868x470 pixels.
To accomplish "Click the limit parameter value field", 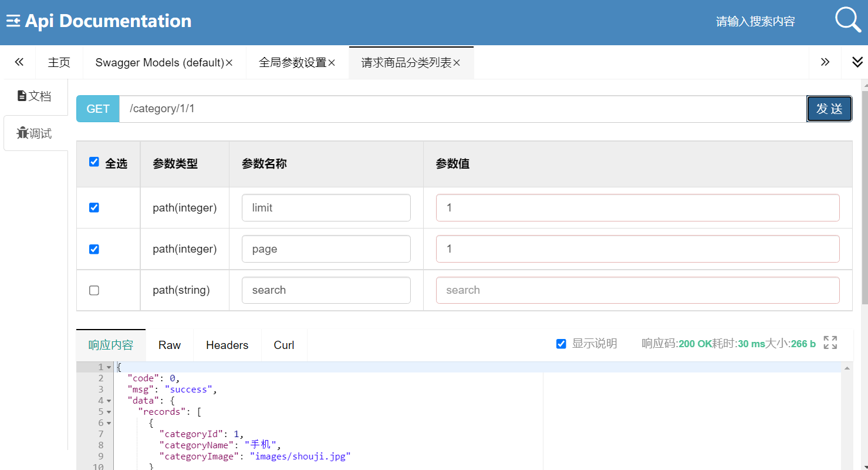I will (x=638, y=207).
